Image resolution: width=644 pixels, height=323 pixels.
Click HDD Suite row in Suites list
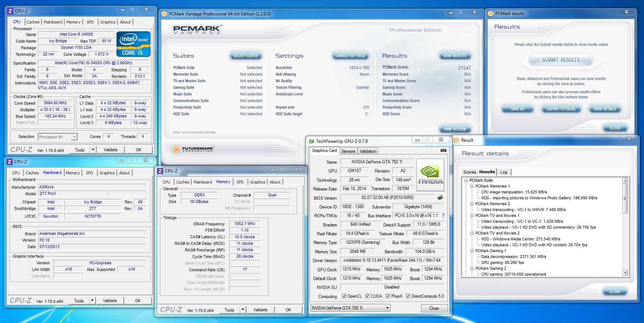[x=217, y=114]
